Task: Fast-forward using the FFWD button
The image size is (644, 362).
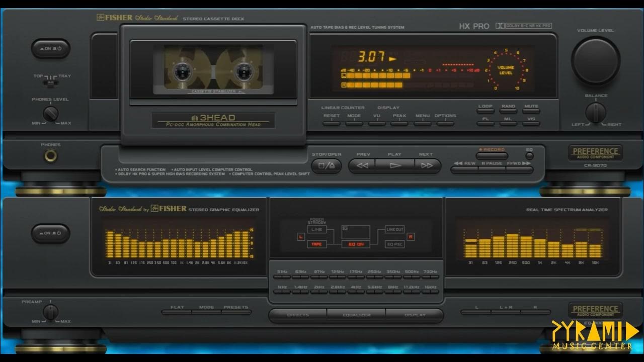Action: (520, 169)
